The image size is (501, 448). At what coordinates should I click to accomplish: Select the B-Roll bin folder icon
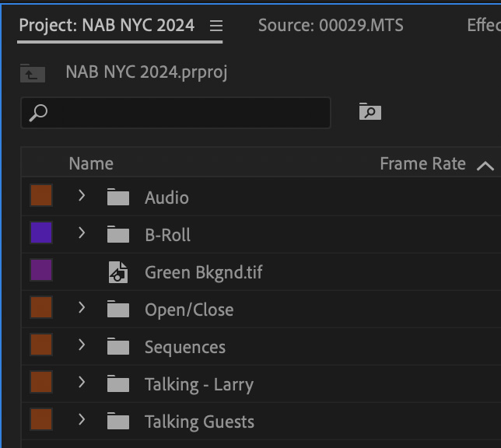pos(118,234)
